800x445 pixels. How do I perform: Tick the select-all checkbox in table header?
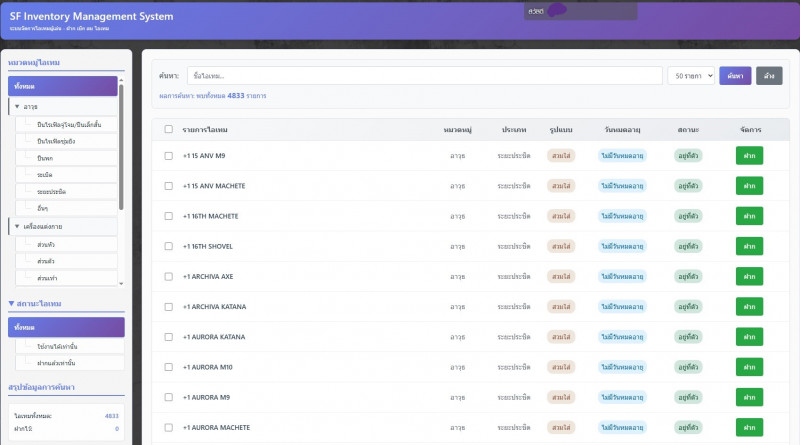[168, 130]
